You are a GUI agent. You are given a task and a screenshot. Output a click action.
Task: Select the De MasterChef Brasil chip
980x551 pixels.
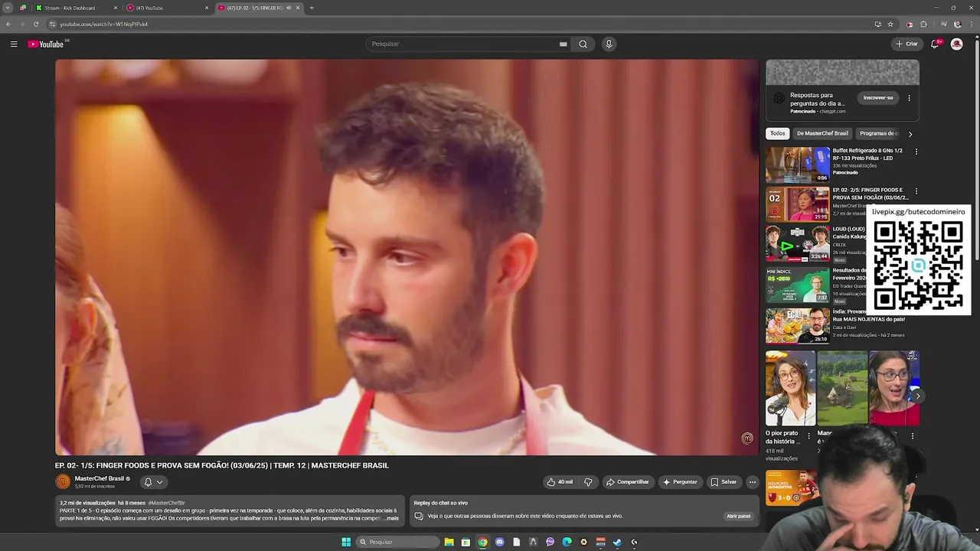pos(822,133)
